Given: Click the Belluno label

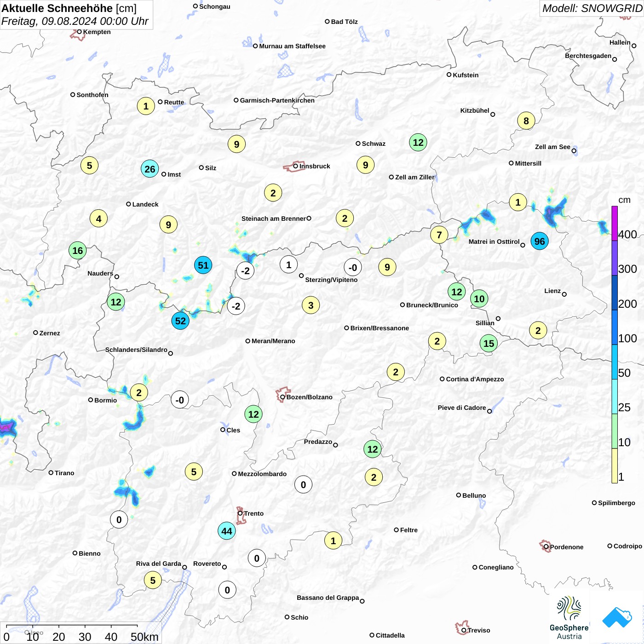Looking at the screenshot, I should click(x=474, y=495).
